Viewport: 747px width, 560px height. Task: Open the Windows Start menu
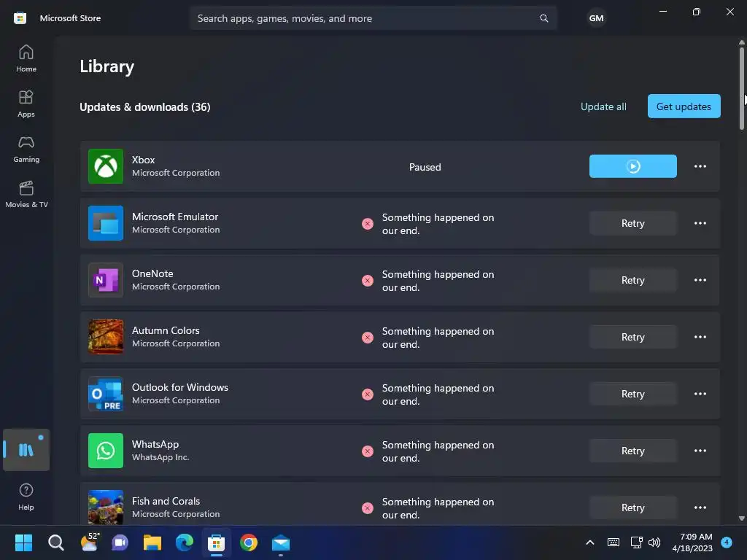(x=23, y=542)
